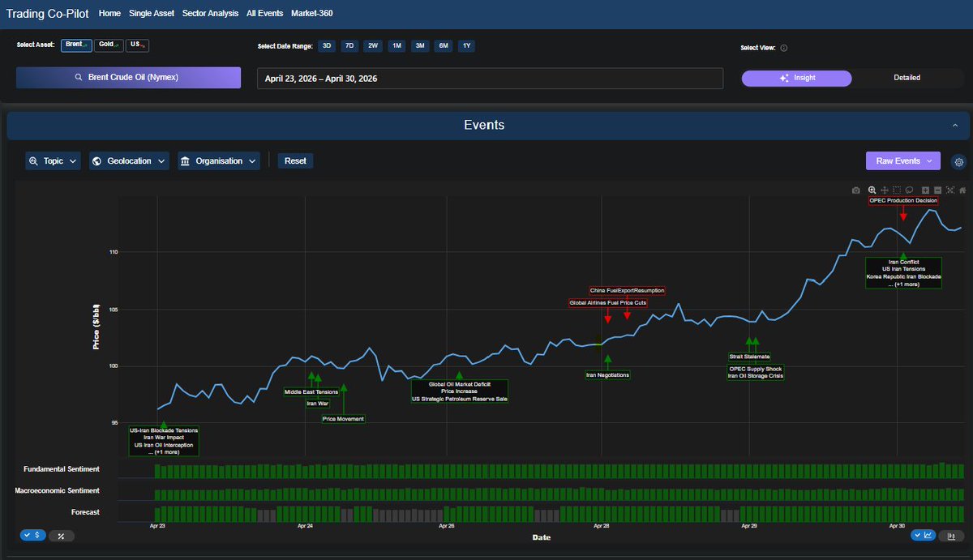Select 2W date range

[373, 46]
